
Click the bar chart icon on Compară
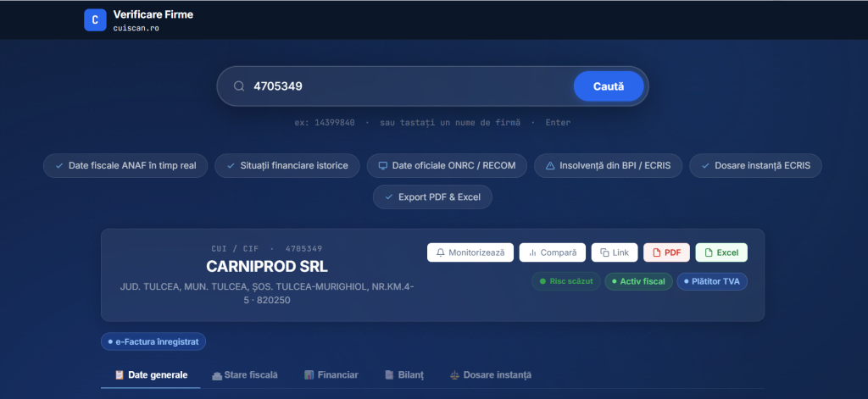[x=532, y=252]
